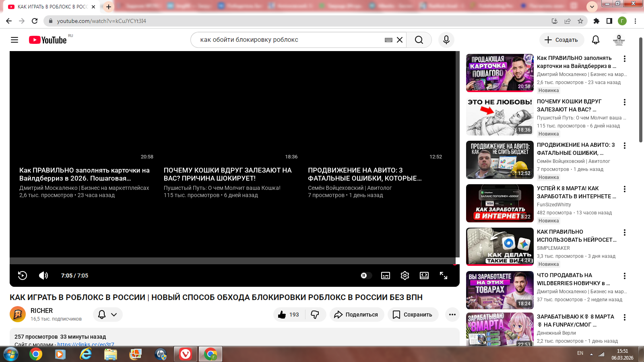The height and width of the screenshot is (362, 644).
Task: Open menu for the cats video
Action: (625, 102)
